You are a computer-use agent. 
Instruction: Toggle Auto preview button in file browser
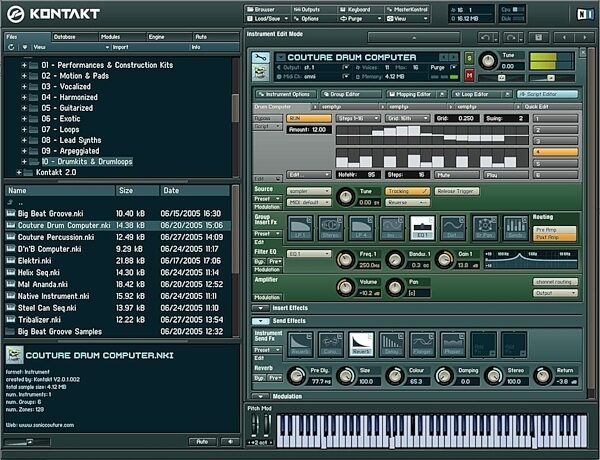[202, 442]
